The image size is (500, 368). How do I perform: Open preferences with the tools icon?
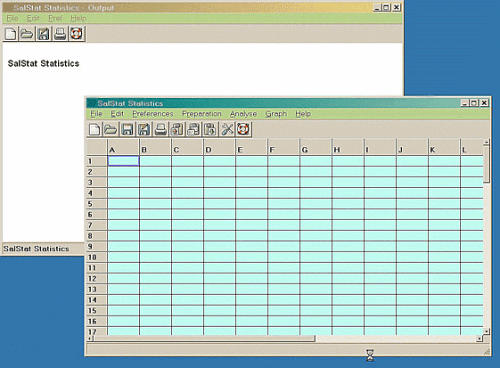[227, 129]
